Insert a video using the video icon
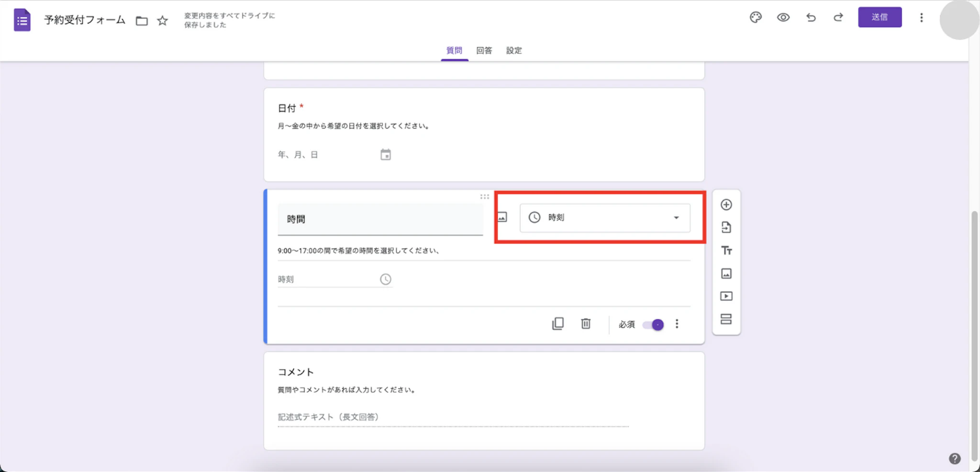Image resolution: width=980 pixels, height=472 pixels. (x=727, y=296)
